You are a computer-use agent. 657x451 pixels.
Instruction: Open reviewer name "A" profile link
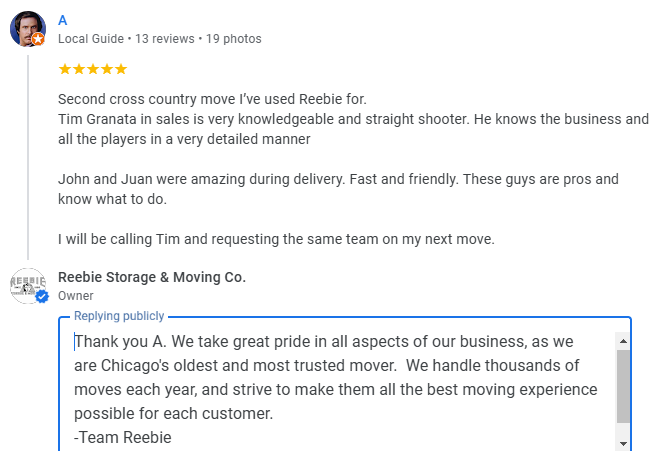pyautogui.click(x=63, y=20)
